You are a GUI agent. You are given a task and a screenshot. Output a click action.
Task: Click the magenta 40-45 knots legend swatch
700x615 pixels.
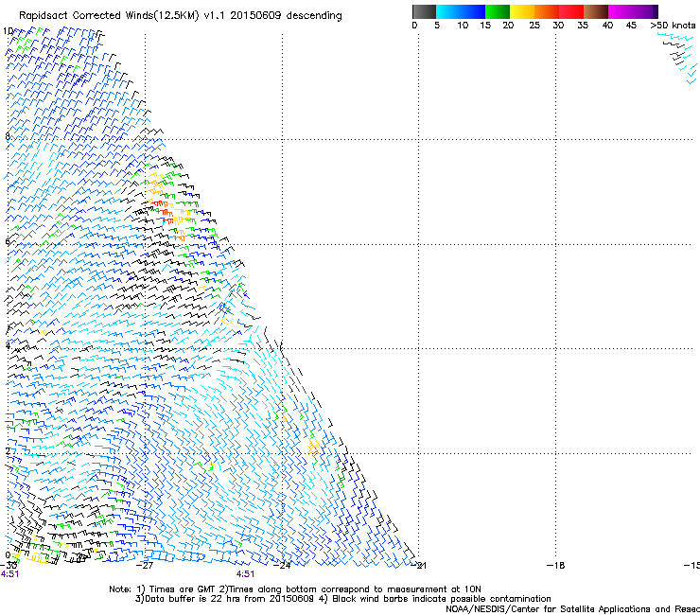pyautogui.click(x=621, y=11)
